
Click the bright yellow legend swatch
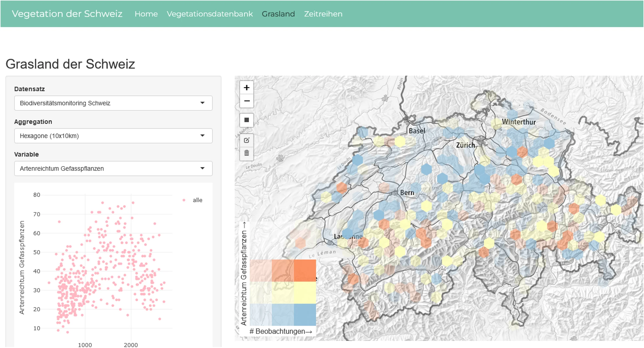pyautogui.click(x=305, y=292)
